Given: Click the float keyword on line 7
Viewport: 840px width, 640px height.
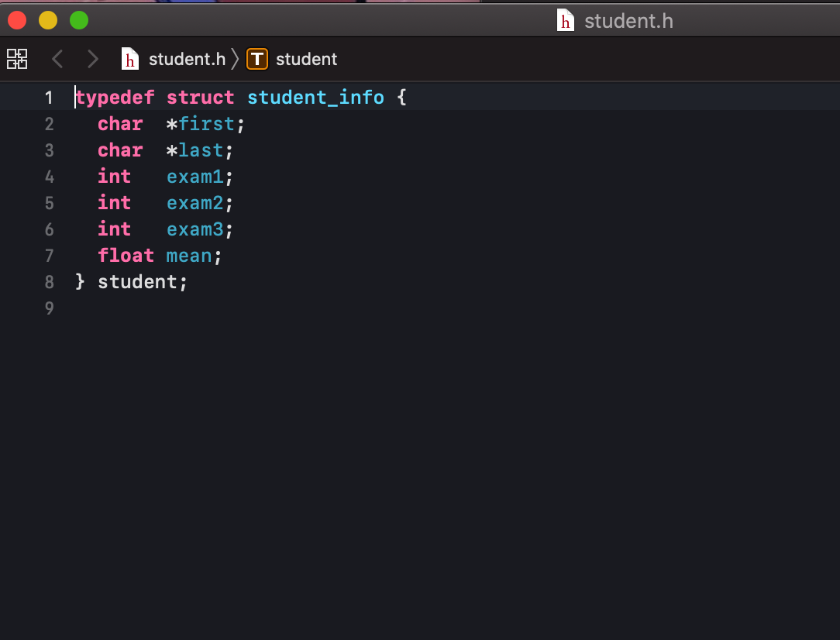Looking at the screenshot, I should [126, 256].
